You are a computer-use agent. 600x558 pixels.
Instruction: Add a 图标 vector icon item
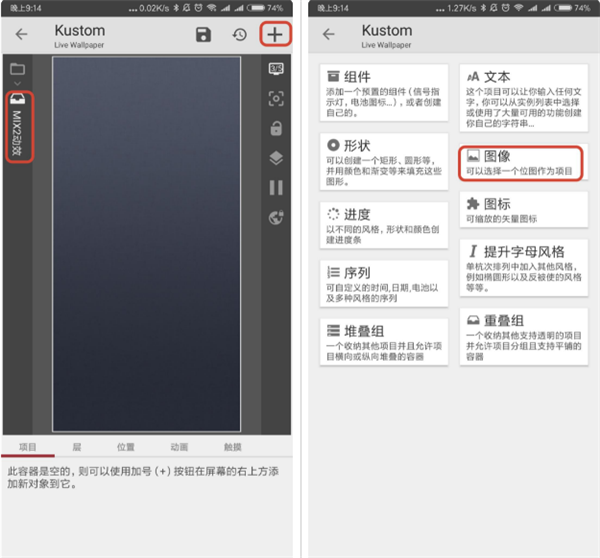[x=524, y=210]
